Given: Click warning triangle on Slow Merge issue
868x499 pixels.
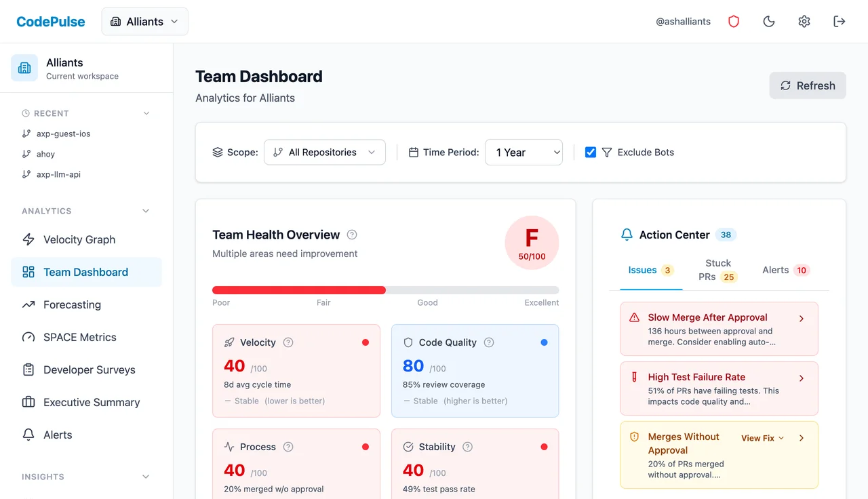Looking at the screenshot, I should tap(635, 317).
